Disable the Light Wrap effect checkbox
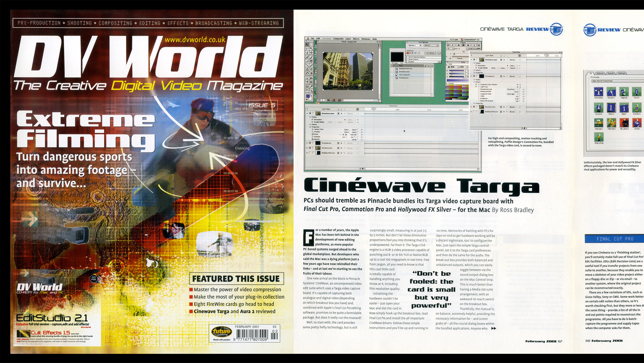The height and width of the screenshot is (363, 644). [476, 87]
